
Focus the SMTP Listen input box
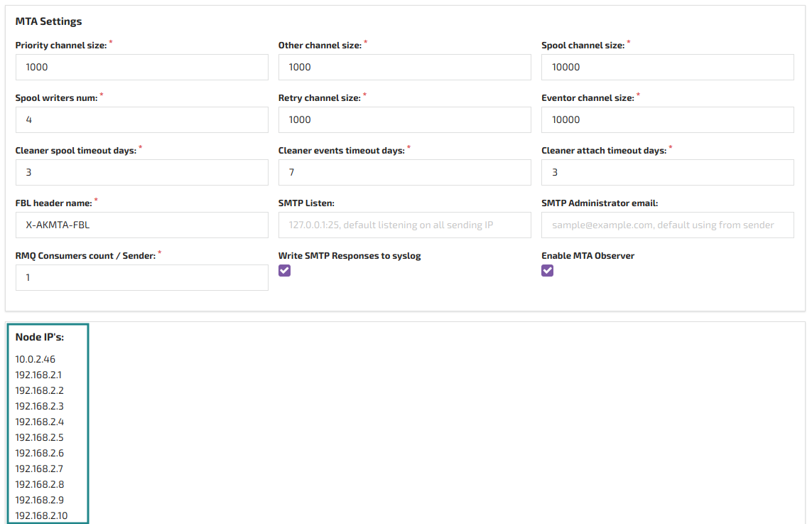pos(404,225)
